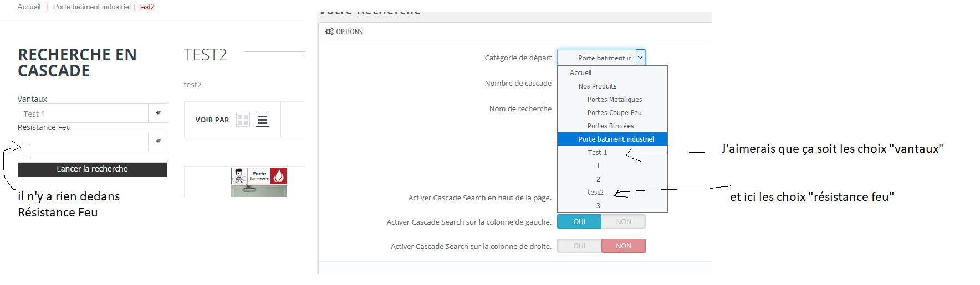Open Porte batiment industriel breadcrumb link
Screen dimensions: 980x285
coord(92,7)
